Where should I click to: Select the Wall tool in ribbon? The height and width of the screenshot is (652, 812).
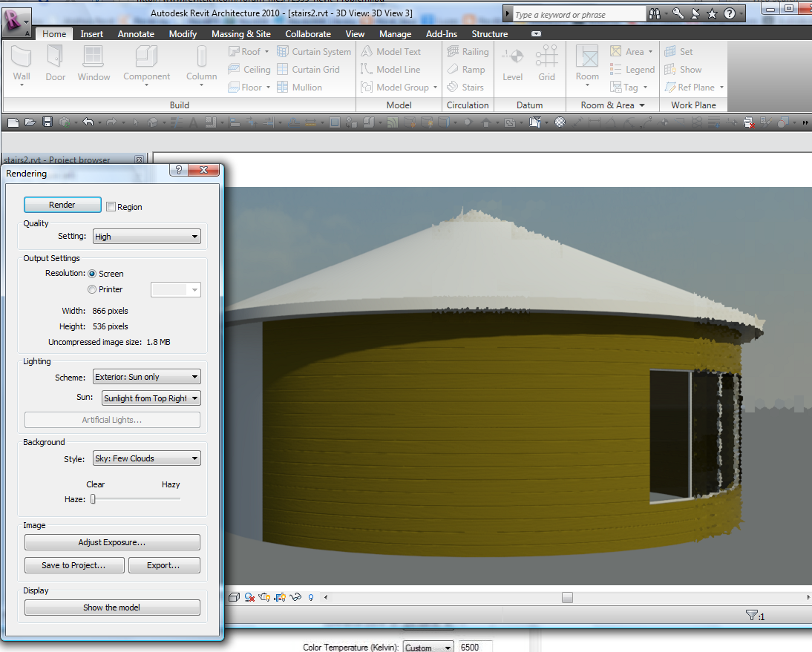click(x=22, y=63)
